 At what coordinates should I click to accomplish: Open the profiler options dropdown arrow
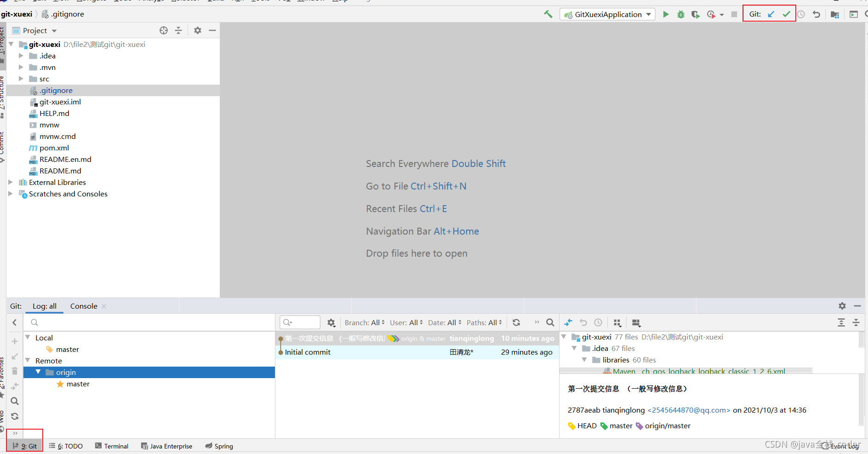[722, 15]
